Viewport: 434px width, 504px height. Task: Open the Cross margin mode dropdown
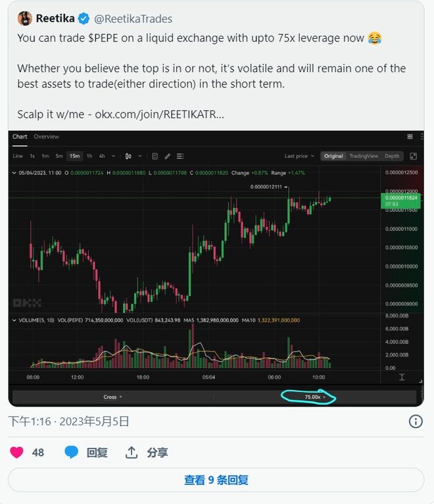pyautogui.click(x=112, y=397)
